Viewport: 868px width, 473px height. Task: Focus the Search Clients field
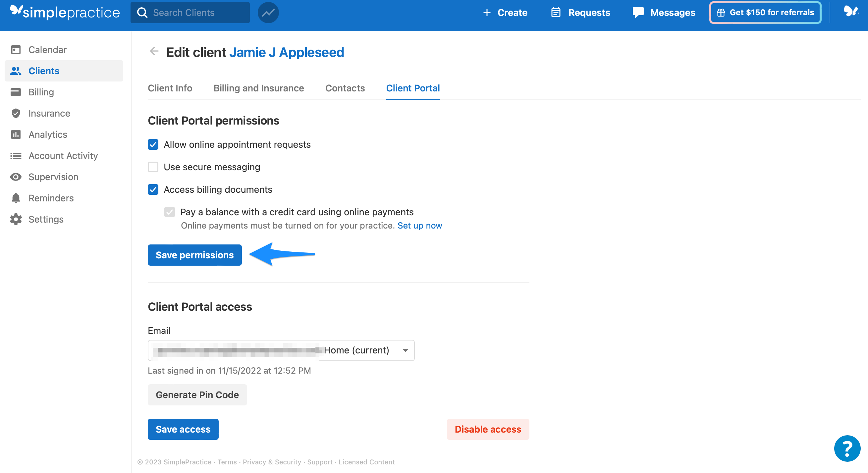(190, 13)
